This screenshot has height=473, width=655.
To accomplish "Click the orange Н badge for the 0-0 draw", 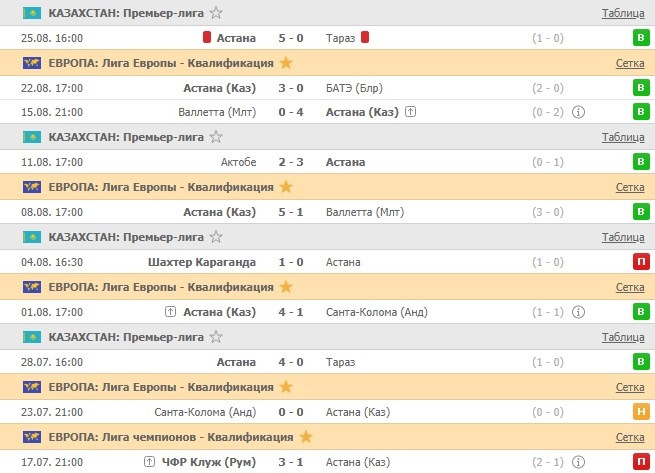I will coord(640,412).
